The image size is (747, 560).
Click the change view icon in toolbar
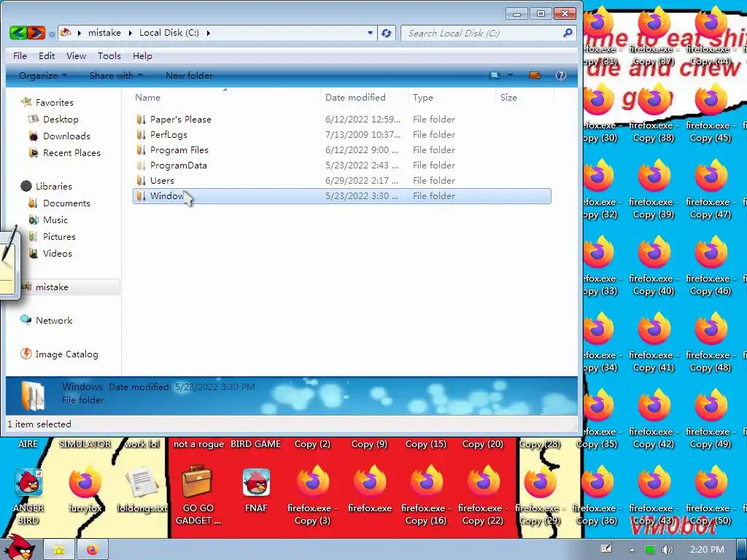click(x=495, y=75)
